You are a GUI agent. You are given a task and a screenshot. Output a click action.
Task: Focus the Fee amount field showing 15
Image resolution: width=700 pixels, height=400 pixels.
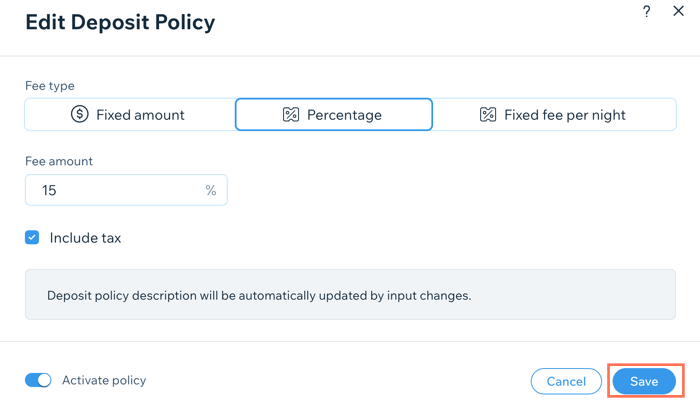126,190
